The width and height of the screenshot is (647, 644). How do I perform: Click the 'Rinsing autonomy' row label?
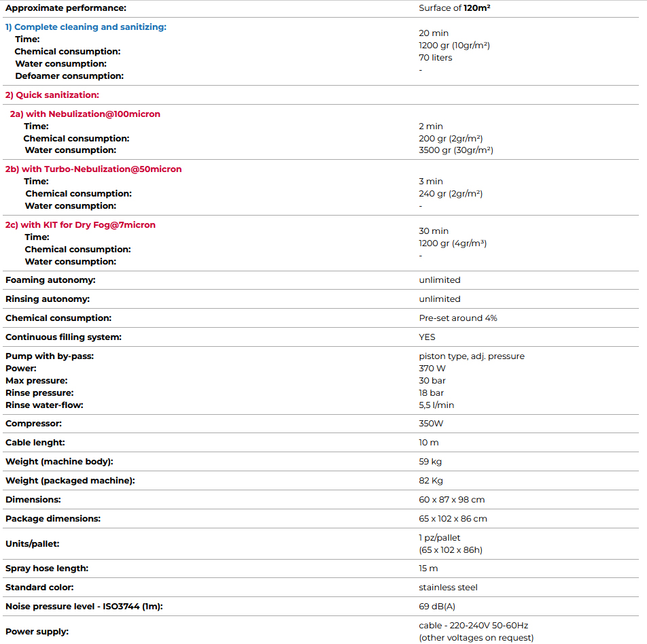48,299
